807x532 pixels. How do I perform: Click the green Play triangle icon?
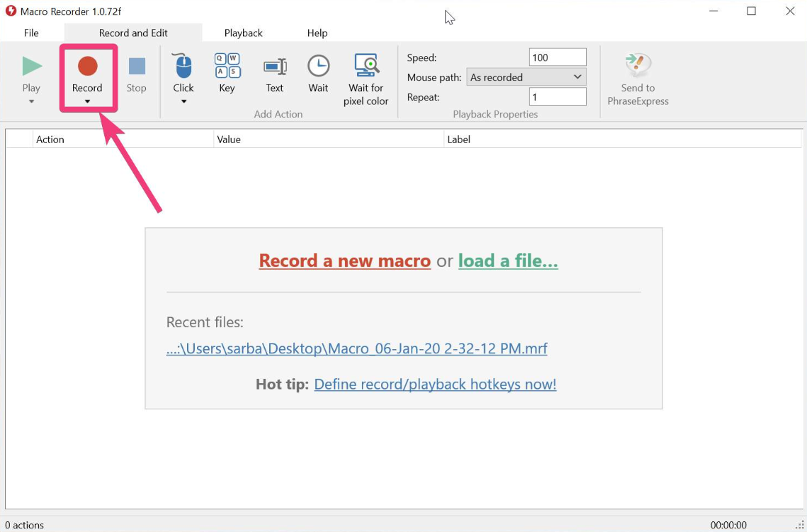pos(32,67)
